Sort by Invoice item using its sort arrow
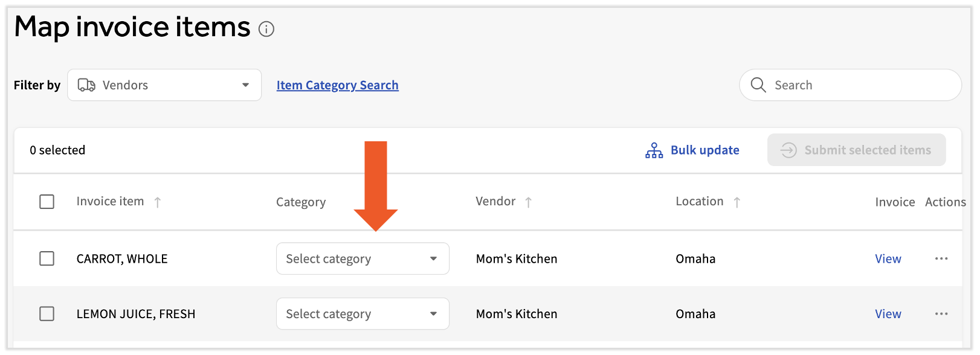 pos(158,202)
